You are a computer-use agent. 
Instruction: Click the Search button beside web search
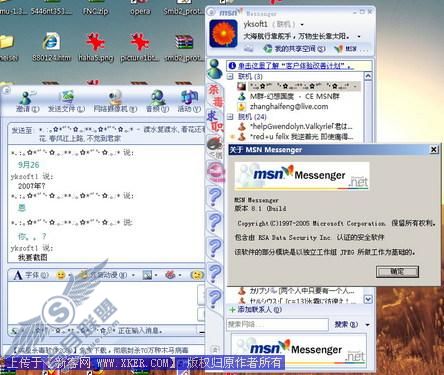click(346, 324)
